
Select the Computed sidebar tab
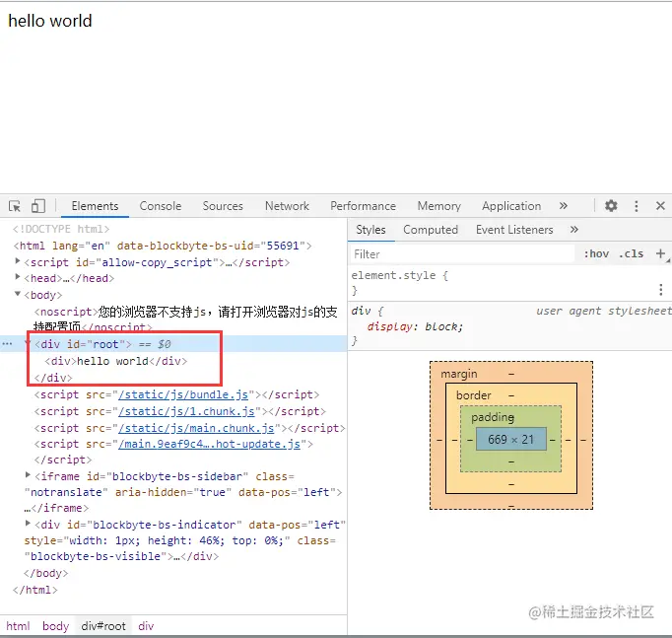[x=431, y=230]
